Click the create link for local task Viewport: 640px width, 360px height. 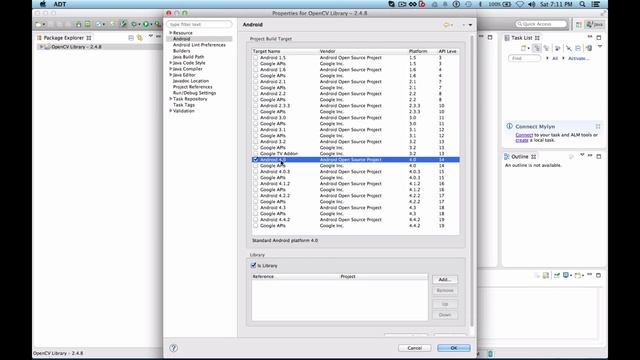[522, 140]
